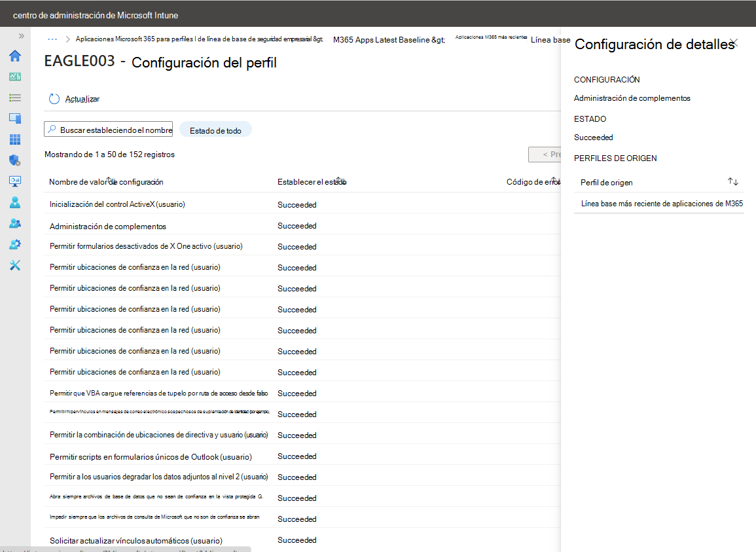756x552 pixels.
Task: Select 'Línea base más reciente de aplicaciones de M365'
Action: 662,204
